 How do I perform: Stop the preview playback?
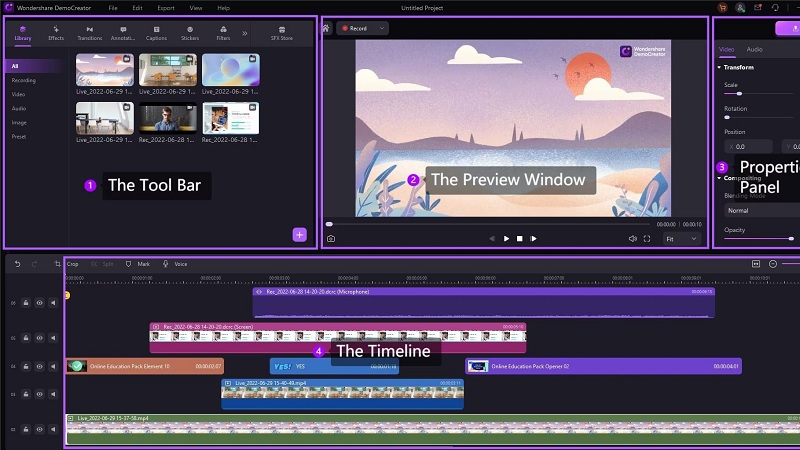(x=519, y=239)
